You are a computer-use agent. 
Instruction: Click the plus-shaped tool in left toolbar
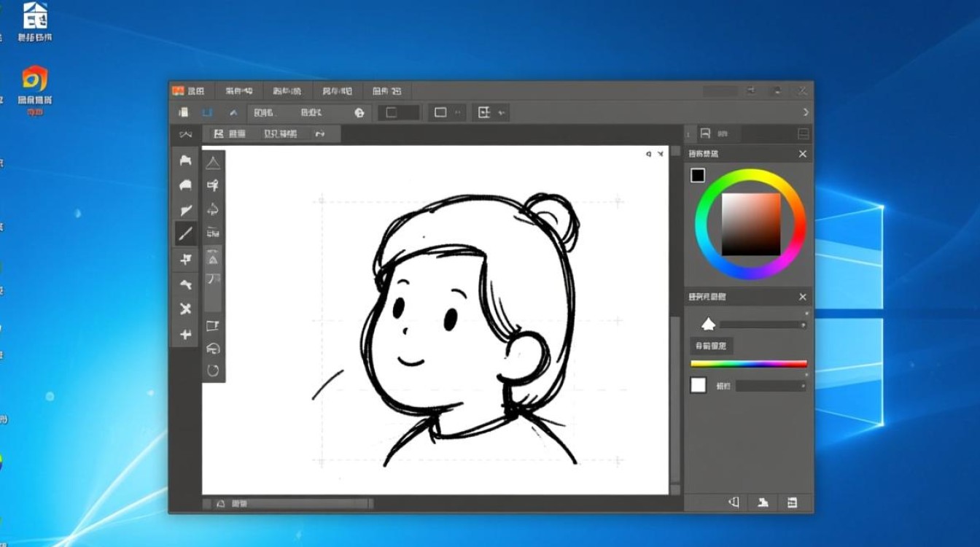coord(186,334)
